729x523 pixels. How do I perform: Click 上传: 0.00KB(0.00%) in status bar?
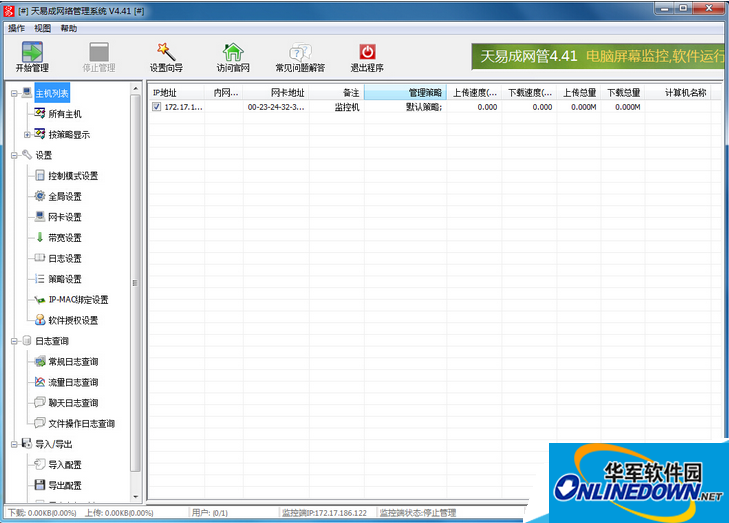point(119,513)
